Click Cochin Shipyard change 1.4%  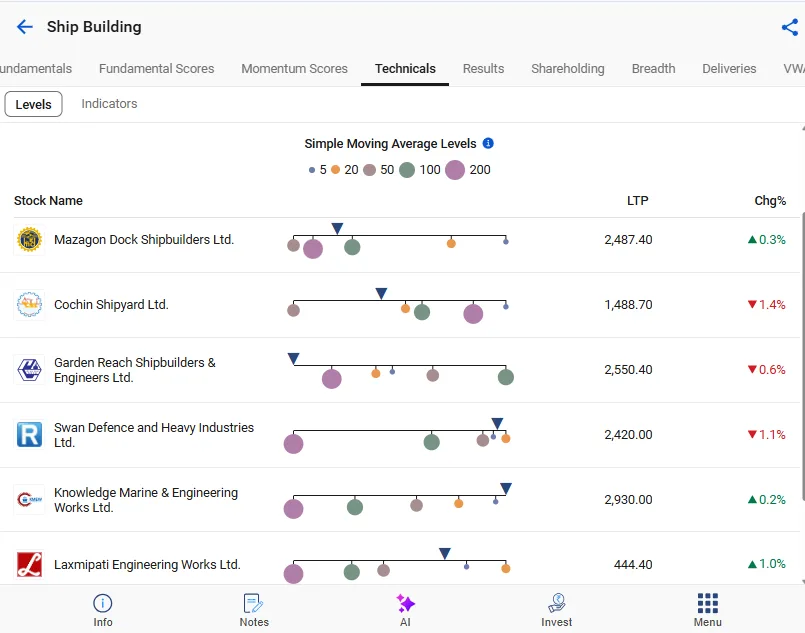coord(766,305)
